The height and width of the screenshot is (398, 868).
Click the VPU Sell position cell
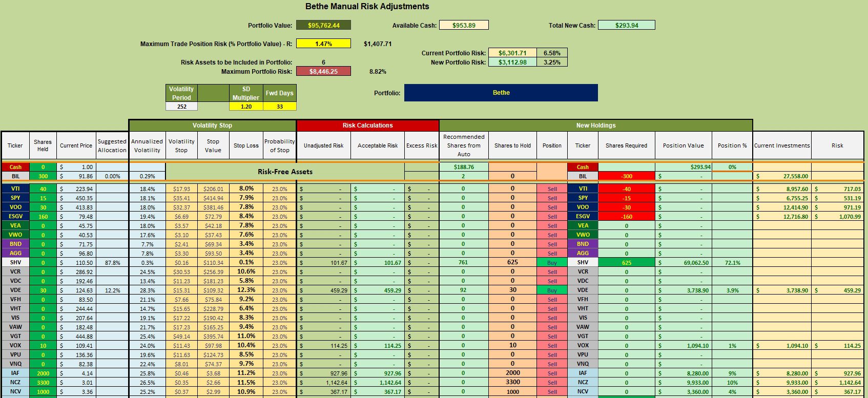552,355
